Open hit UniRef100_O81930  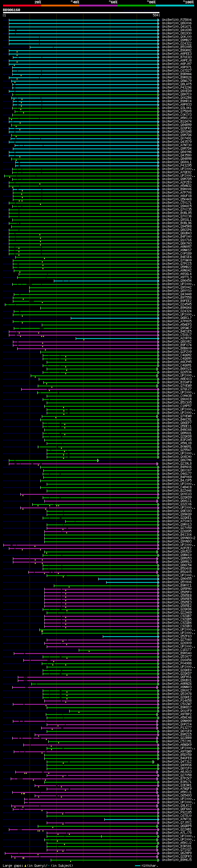tap(177, 33)
